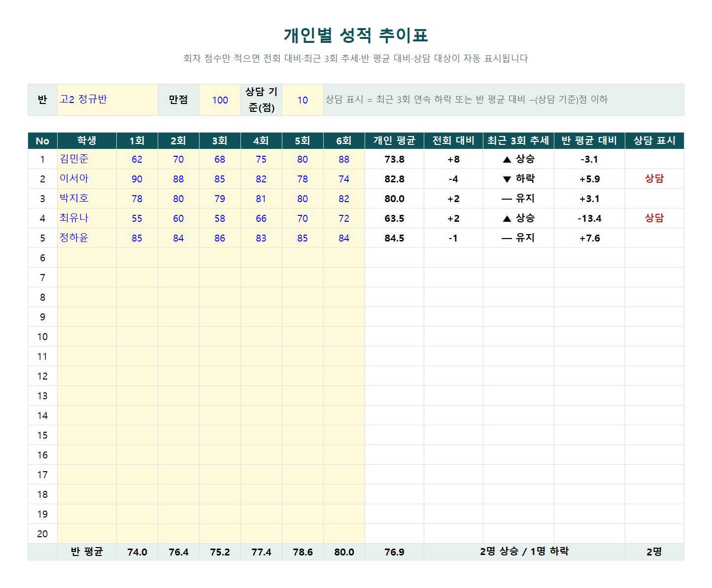Select the blank student name cell in row 6
This screenshot has height=588, width=712.
tap(87, 258)
